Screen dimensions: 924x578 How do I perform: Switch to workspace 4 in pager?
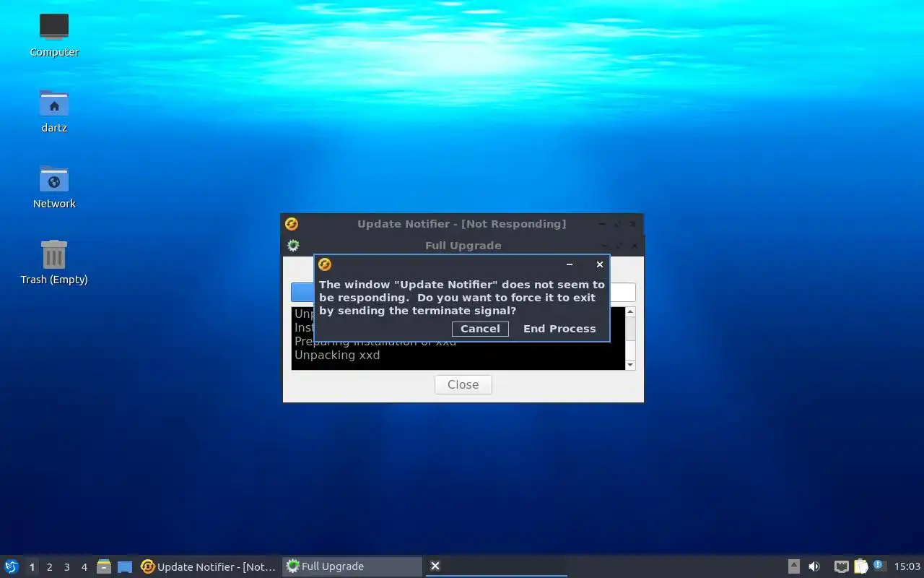click(84, 567)
